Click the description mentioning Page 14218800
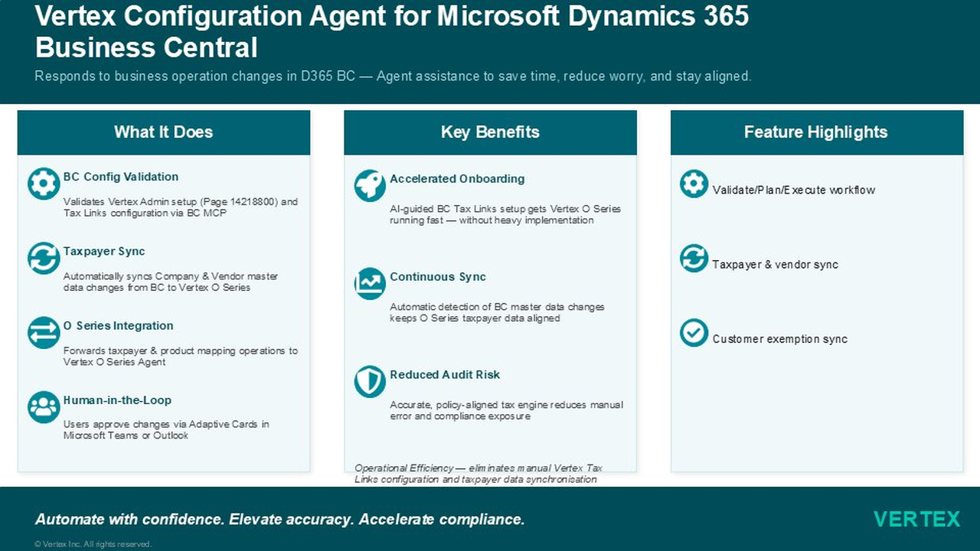This screenshot has width=980, height=551. (181, 207)
